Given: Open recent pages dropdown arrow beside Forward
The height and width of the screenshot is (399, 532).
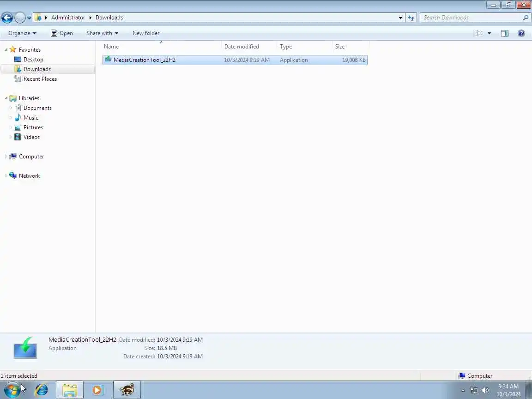Looking at the screenshot, I should tap(29, 18).
